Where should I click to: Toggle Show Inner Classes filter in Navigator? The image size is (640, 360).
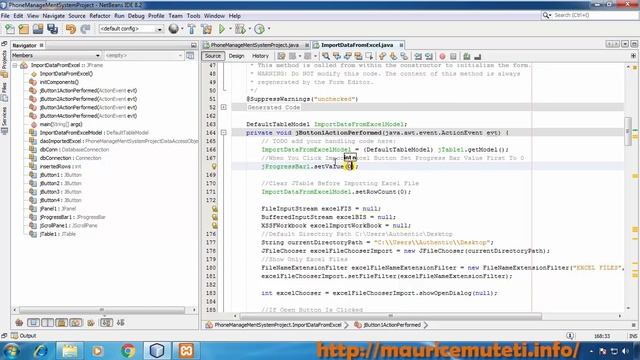[76, 322]
